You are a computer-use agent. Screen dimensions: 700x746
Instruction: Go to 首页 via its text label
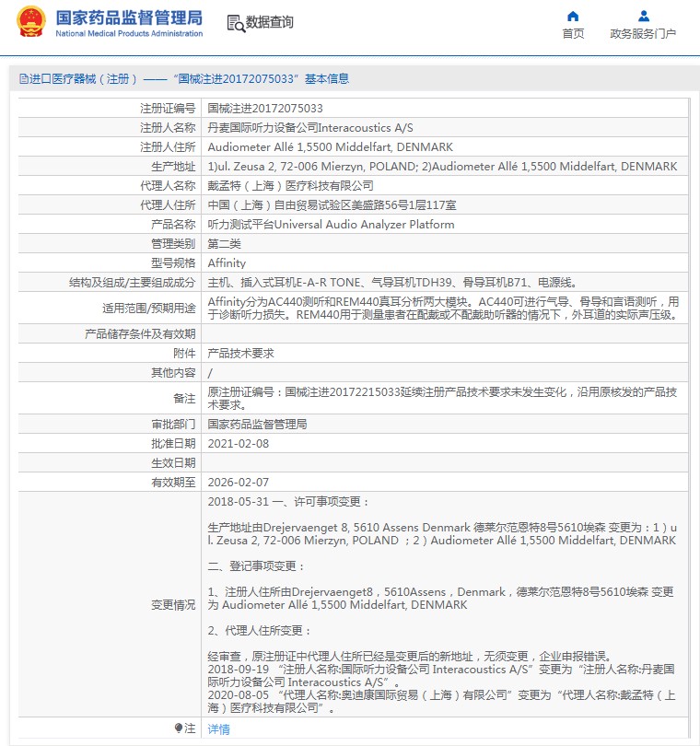click(573, 34)
